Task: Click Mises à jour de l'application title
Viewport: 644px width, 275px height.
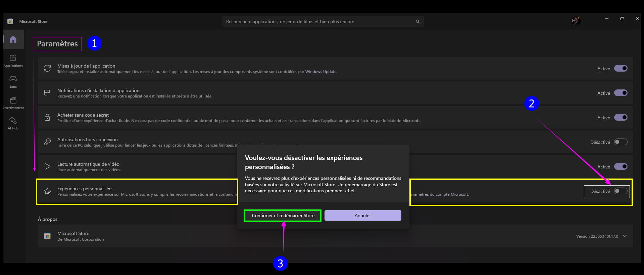Action: click(86, 66)
